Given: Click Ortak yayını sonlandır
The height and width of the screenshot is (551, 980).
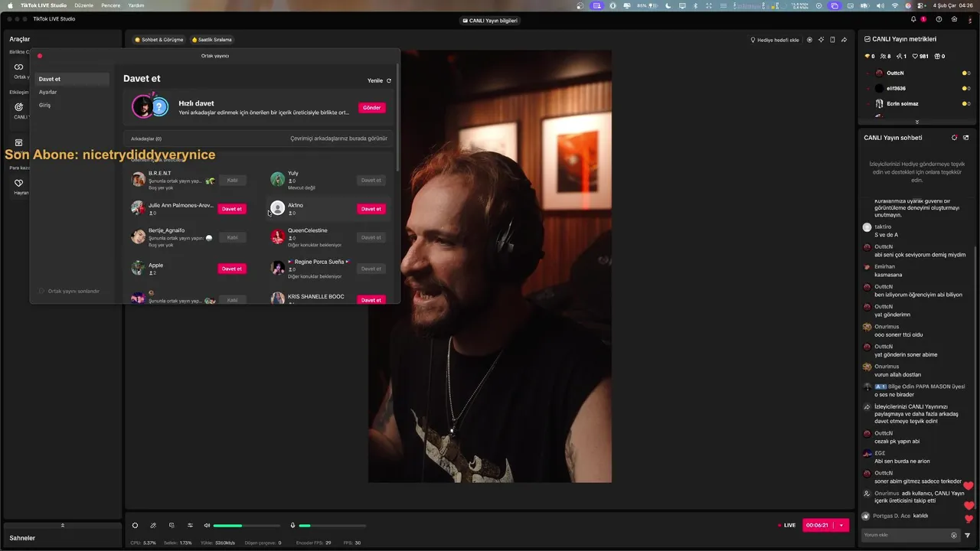Looking at the screenshot, I should click(69, 291).
